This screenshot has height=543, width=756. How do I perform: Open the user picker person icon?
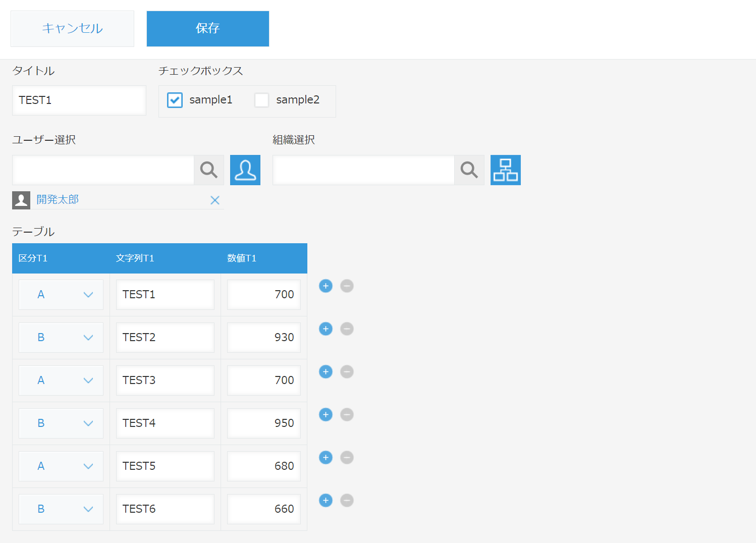click(245, 170)
